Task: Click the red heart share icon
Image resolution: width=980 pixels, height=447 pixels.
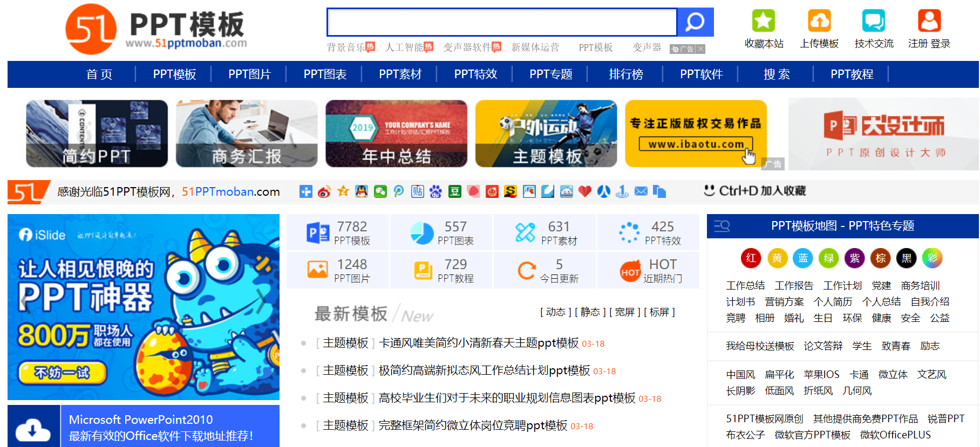Action: (x=585, y=191)
